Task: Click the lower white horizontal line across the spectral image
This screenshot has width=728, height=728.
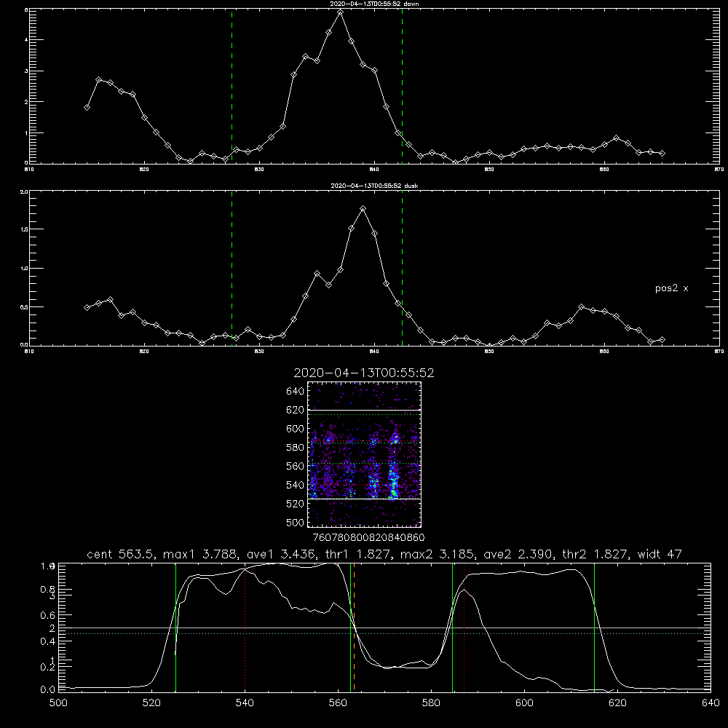Action: tap(365, 499)
